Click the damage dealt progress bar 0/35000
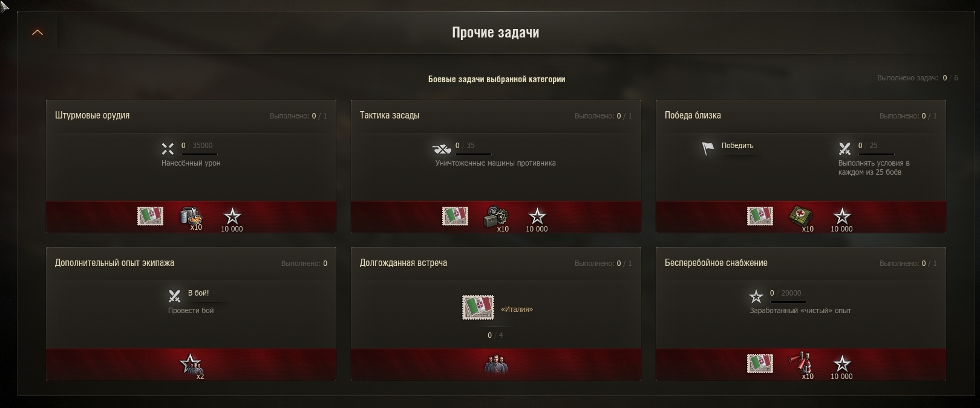Image resolution: width=980 pixels, height=408 pixels. [200, 154]
